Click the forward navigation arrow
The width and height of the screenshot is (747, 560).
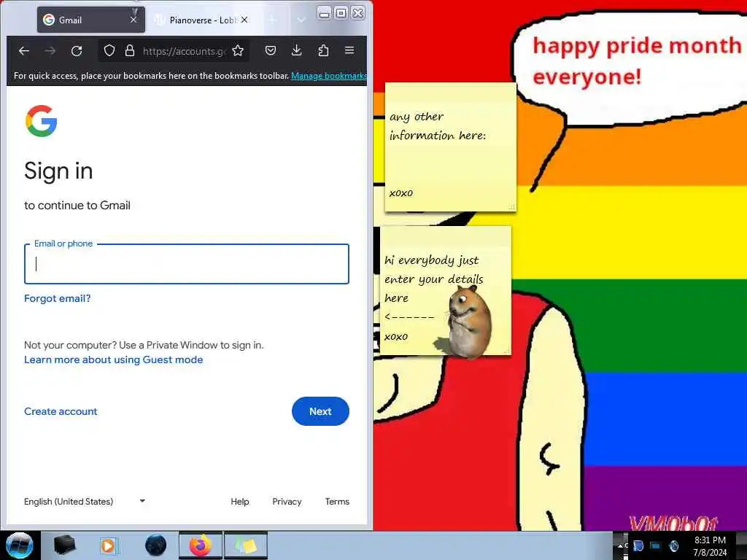click(x=50, y=51)
